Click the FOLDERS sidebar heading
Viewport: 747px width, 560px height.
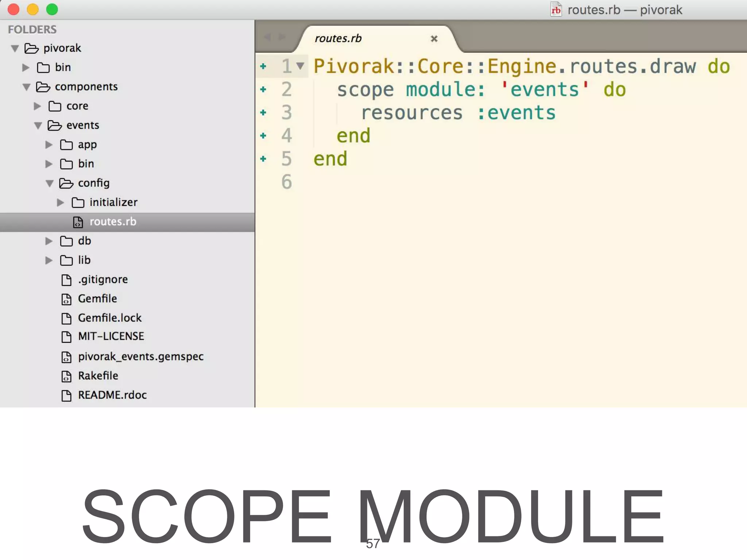pyautogui.click(x=32, y=30)
